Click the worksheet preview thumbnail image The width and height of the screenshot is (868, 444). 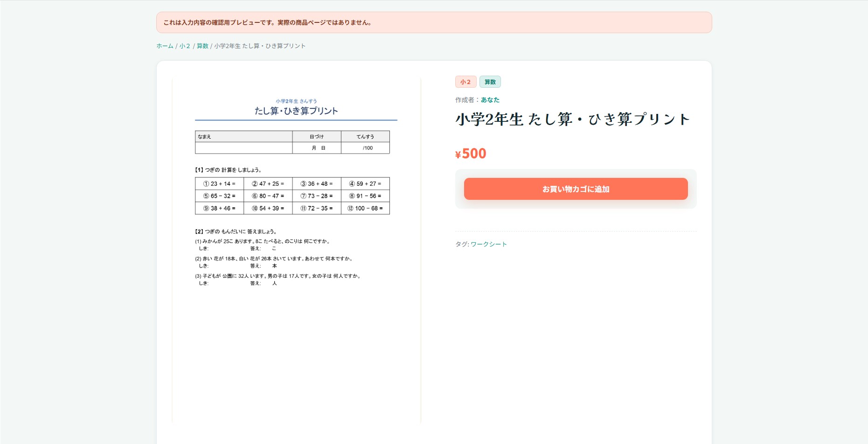click(297, 251)
